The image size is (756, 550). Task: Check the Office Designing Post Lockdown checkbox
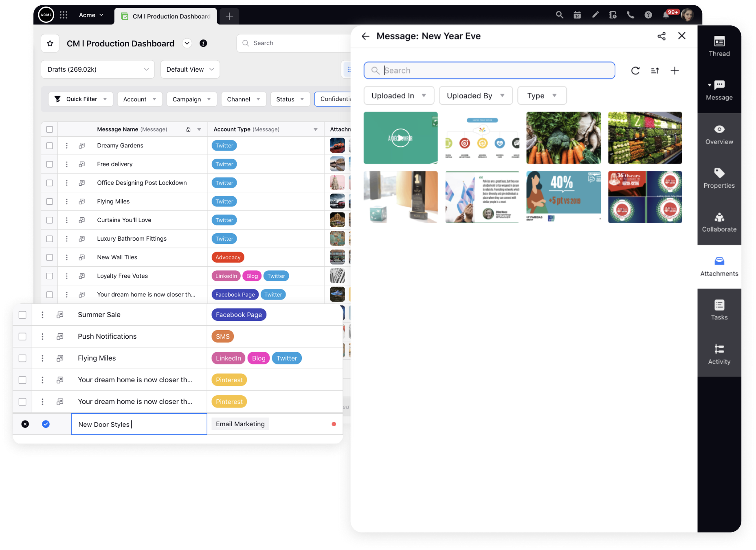(50, 183)
